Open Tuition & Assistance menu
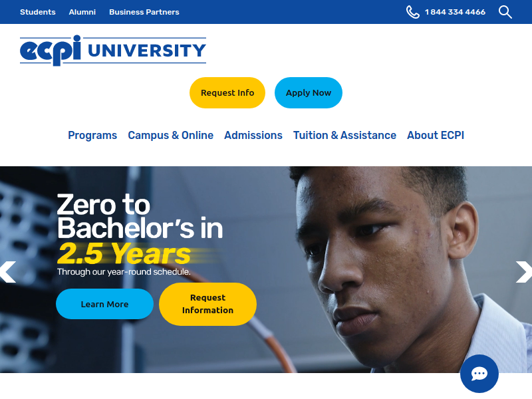Screen dimensions: 532x399 click(x=344, y=135)
